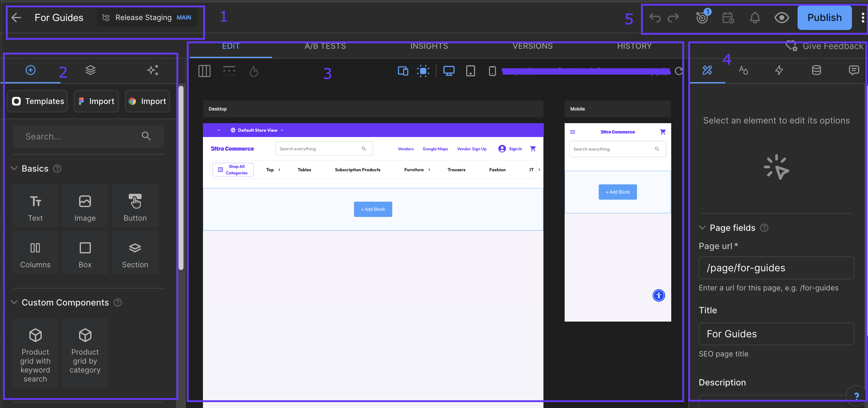Image resolution: width=868 pixels, height=408 pixels.
Task: Switch to the VERSIONS tab
Action: coord(533,46)
